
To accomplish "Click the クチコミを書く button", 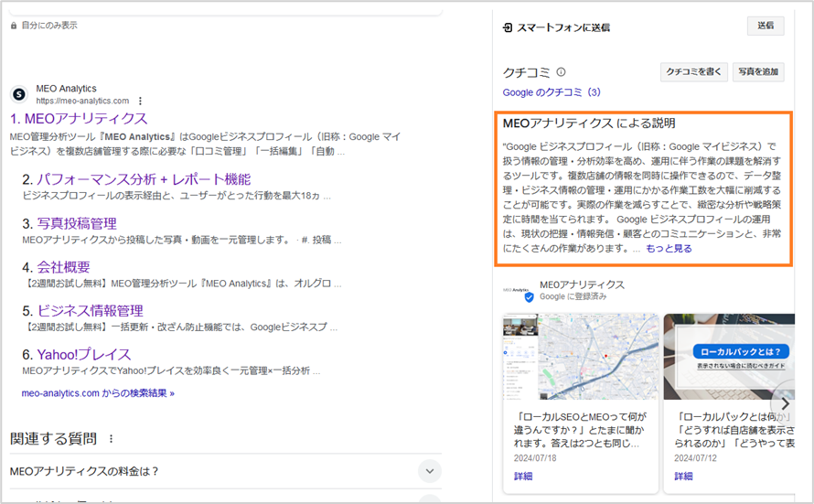I will point(693,71).
